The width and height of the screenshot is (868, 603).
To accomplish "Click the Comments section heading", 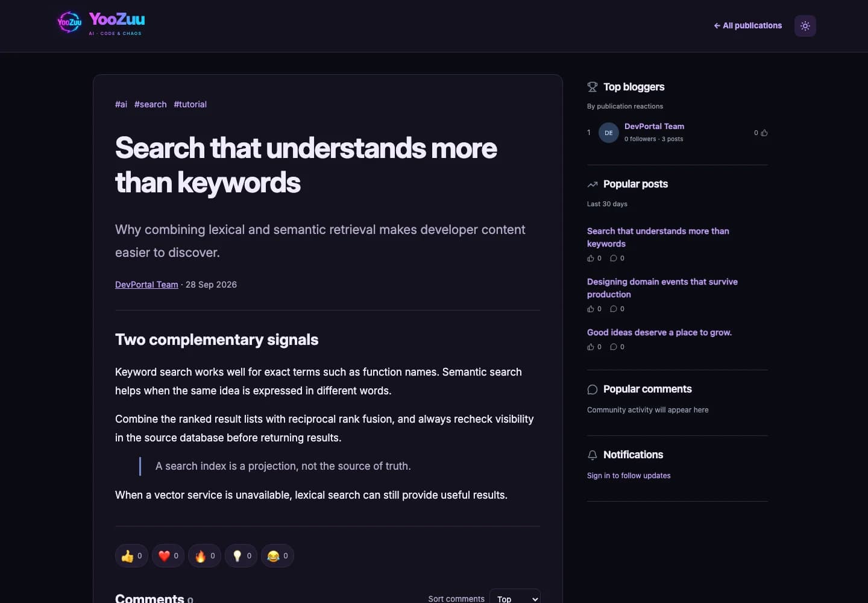I will pos(149,598).
